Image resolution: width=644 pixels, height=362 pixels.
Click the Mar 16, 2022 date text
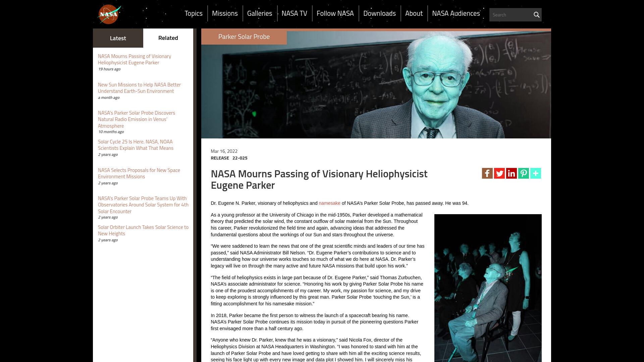click(224, 152)
